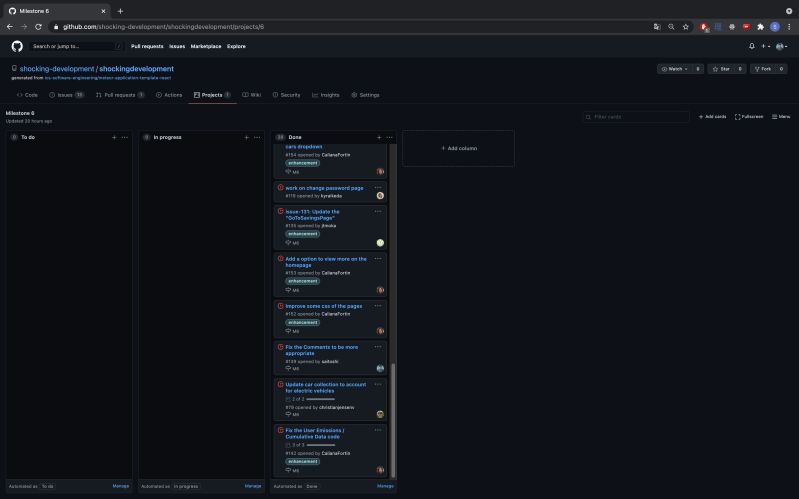The height and width of the screenshot is (499, 799).
Task: Switch to the repository Settings tab
Action: [365, 95]
